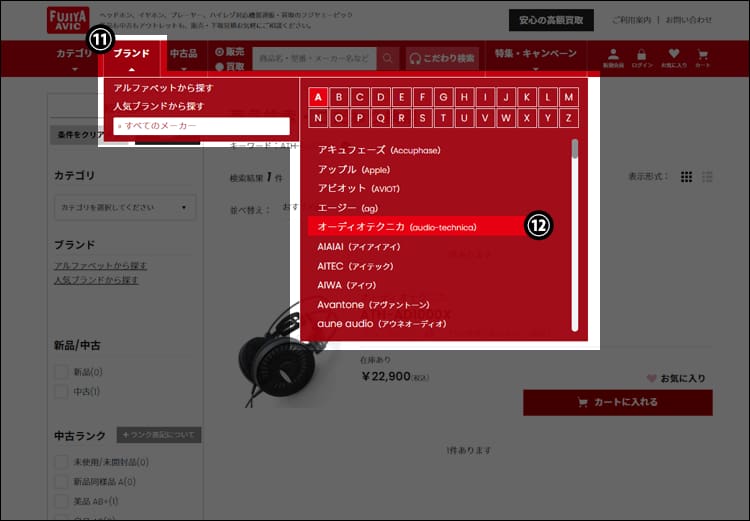Open the member registration person icon
This screenshot has height=521, width=750.
(x=613, y=58)
